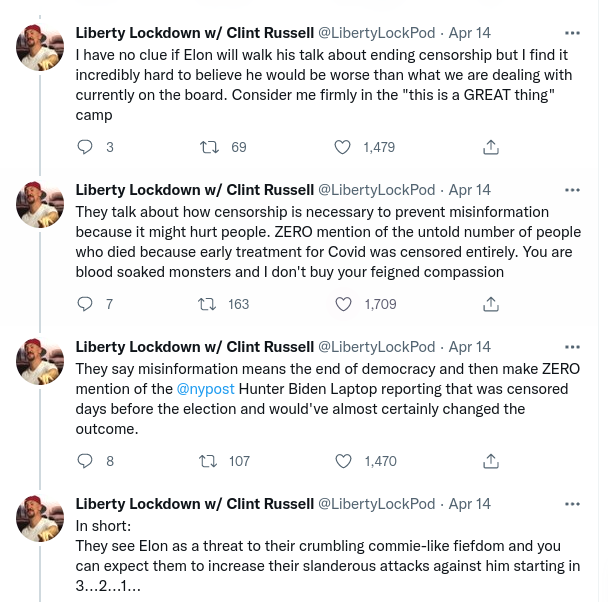This screenshot has height=602, width=608.
Task: Open the Apr 14 timestamp on the last tweet
Action: coord(470,504)
